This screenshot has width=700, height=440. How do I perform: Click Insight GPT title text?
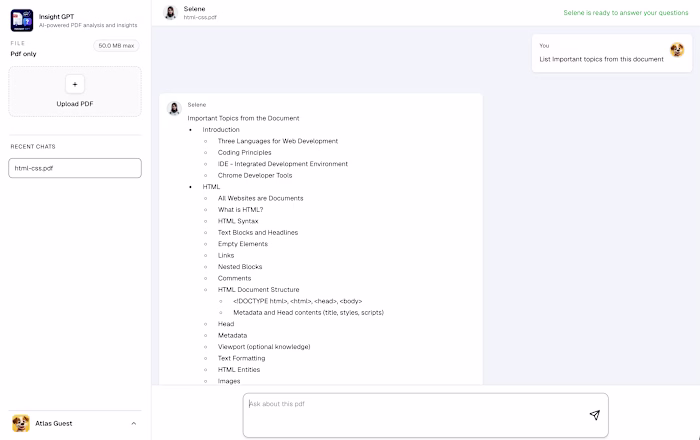(56, 17)
